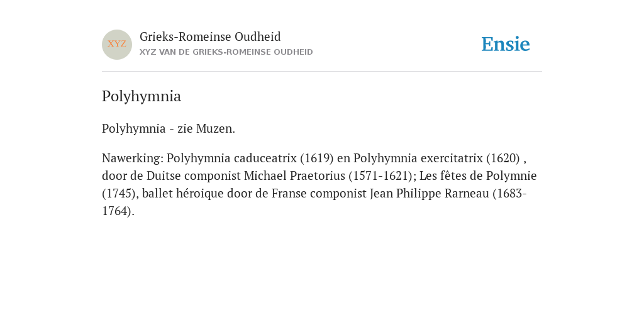Viewport: 644px width, 322px height.
Task: Click the round XYZ avatar icon
Action: [117, 45]
